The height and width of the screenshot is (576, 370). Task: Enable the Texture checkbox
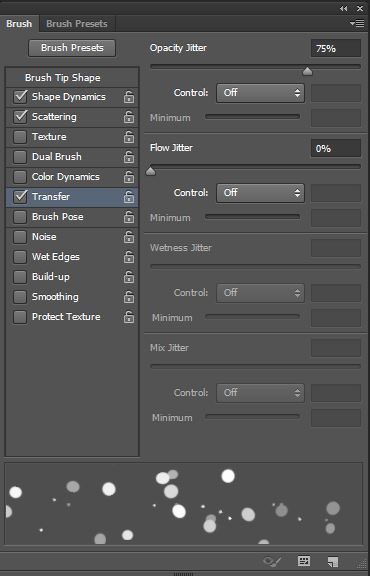point(20,137)
